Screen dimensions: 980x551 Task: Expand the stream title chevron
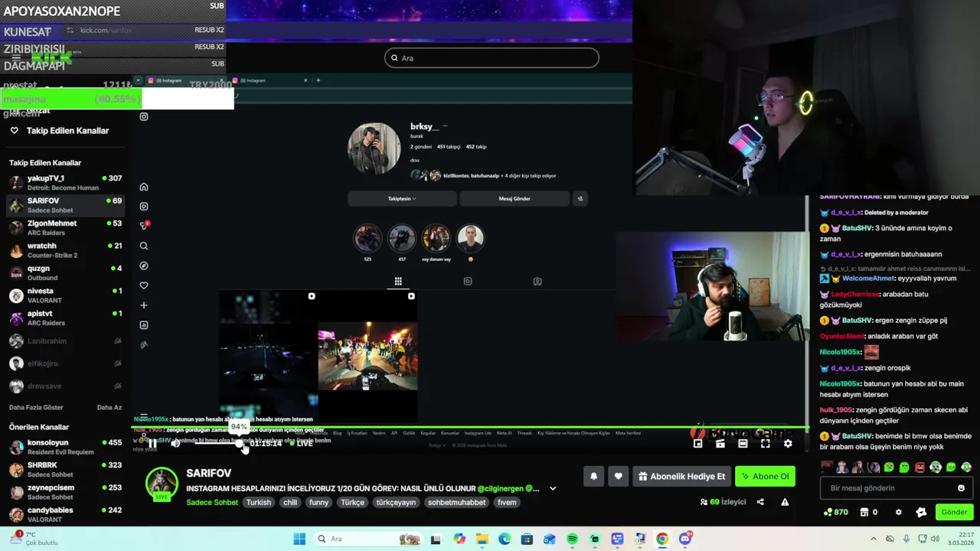coord(553,488)
